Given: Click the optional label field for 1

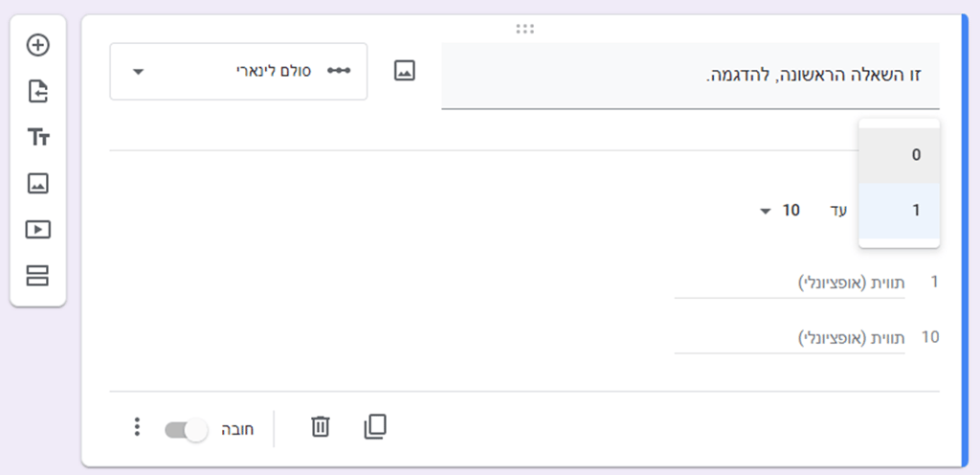Looking at the screenshot, I should pos(790,283).
